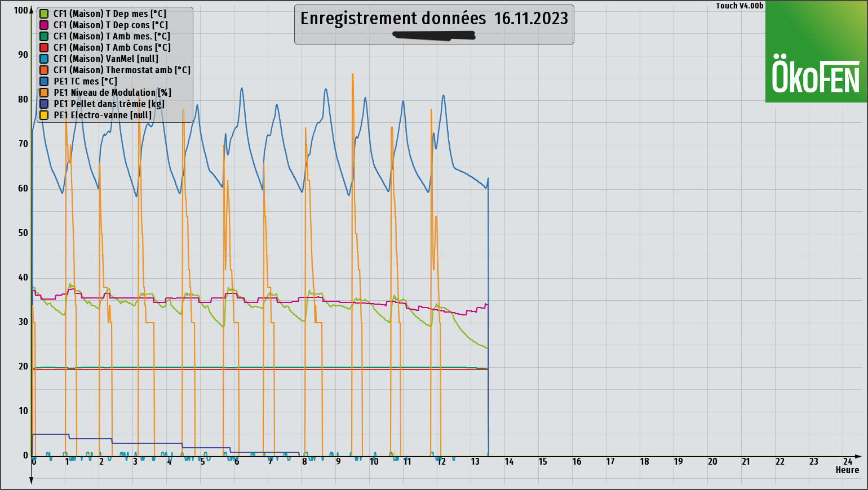Viewport: 868px width, 490px height.
Task: Click the ÖkoFEN logo
Action: 816,51
